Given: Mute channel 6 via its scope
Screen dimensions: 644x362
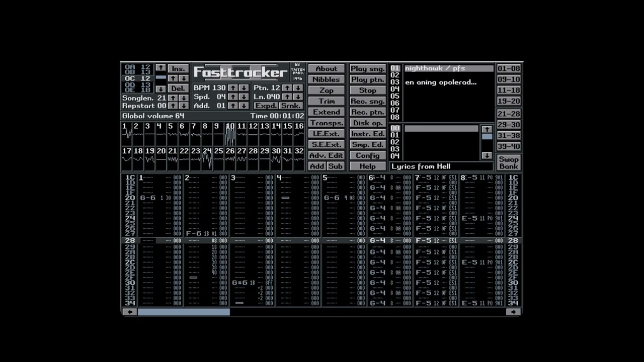Looking at the screenshot, I should click(184, 134).
